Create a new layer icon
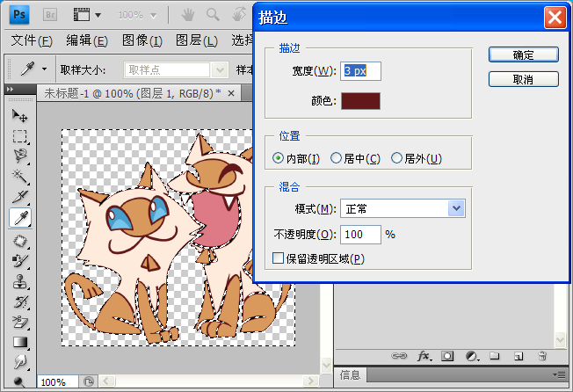Screen dimensions: 573x392 pyautogui.click(x=519, y=356)
